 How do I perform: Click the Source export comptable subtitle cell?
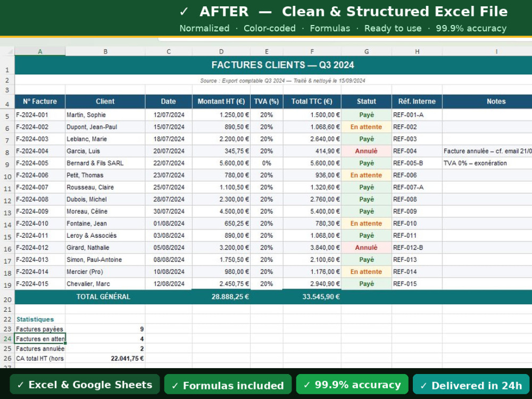273,80
